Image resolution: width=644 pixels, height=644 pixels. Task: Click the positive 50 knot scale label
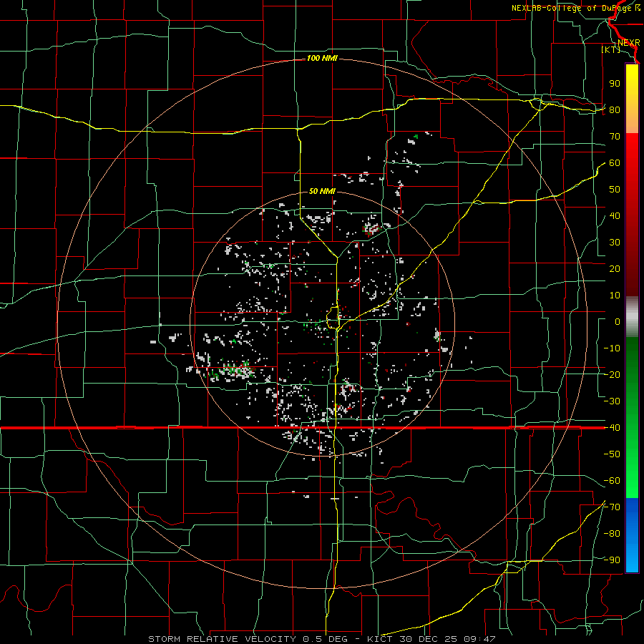(615, 190)
